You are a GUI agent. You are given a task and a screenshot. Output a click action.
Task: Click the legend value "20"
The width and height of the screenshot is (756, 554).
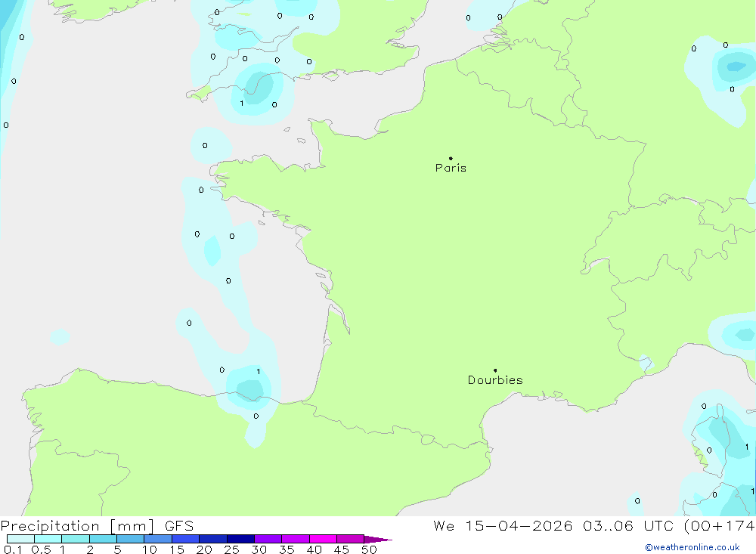point(204,549)
